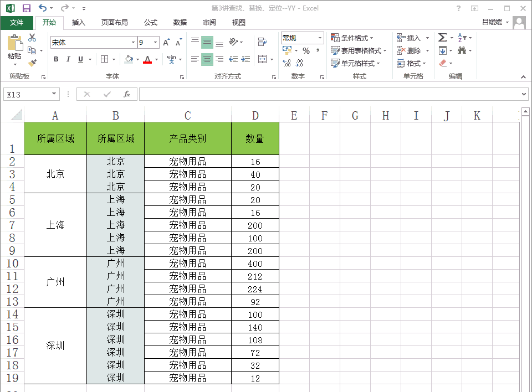Viewport: 532px width, 392px height.
Task: Open the font name dropdown 宋体
Action: point(133,43)
